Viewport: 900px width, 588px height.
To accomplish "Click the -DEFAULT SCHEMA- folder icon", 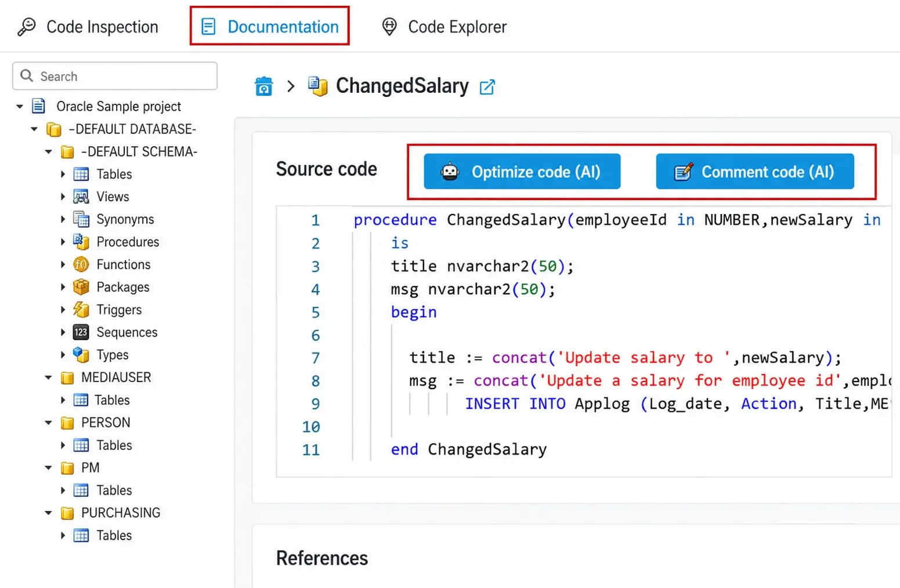I will click(67, 152).
